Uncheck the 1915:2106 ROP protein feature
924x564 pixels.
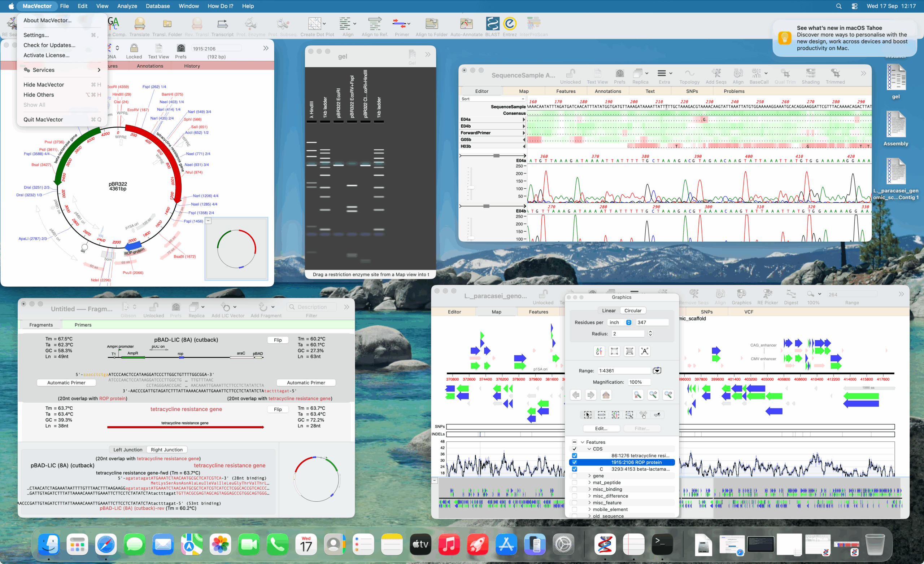pyautogui.click(x=575, y=462)
